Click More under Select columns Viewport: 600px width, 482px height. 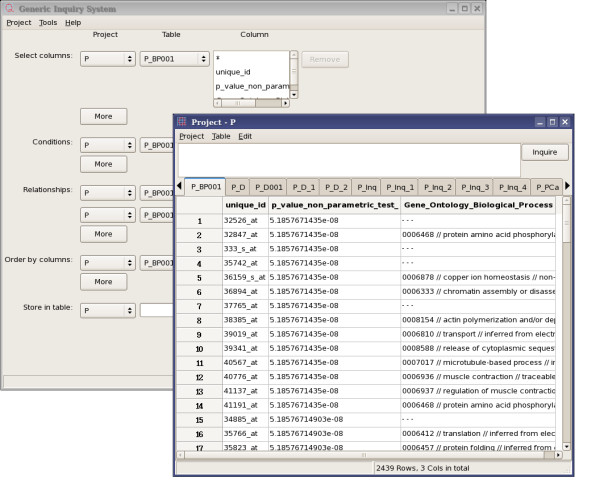103,116
